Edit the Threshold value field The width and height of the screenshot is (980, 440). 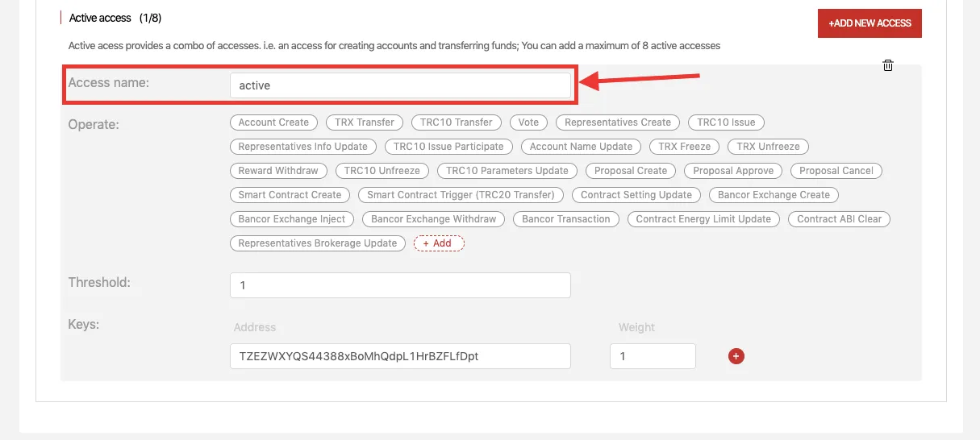point(400,285)
